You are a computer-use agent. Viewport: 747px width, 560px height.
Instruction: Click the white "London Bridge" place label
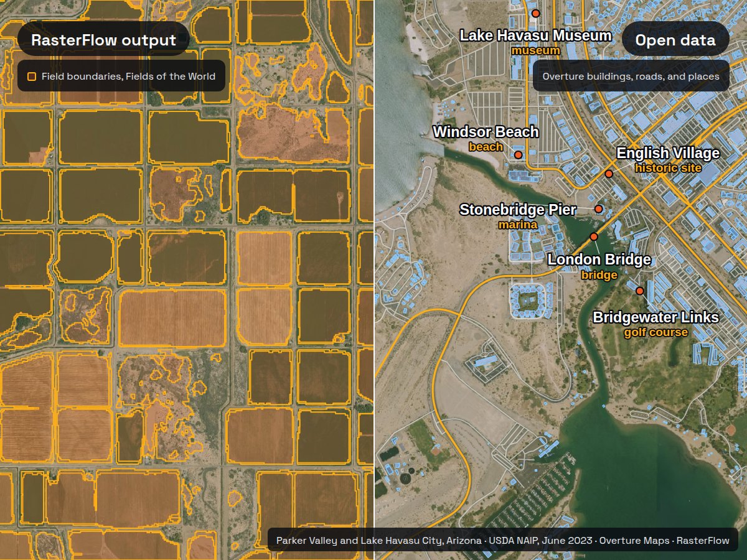click(599, 259)
